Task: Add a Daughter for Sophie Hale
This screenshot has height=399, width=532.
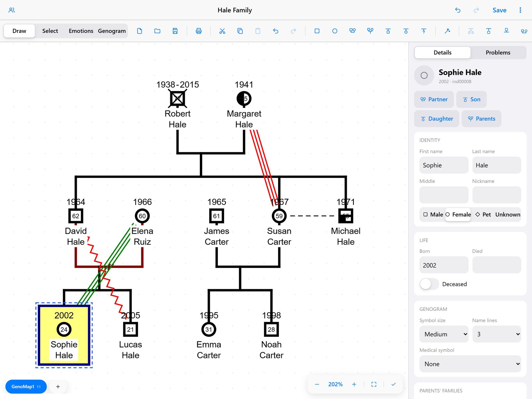Action: pos(437,119)
